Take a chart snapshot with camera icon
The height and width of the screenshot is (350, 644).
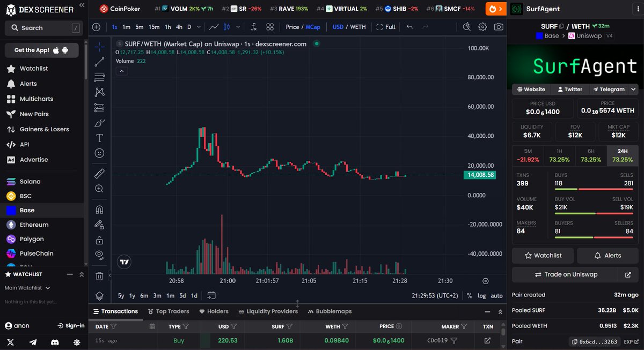pyautogui.click(x=499, y=27)
